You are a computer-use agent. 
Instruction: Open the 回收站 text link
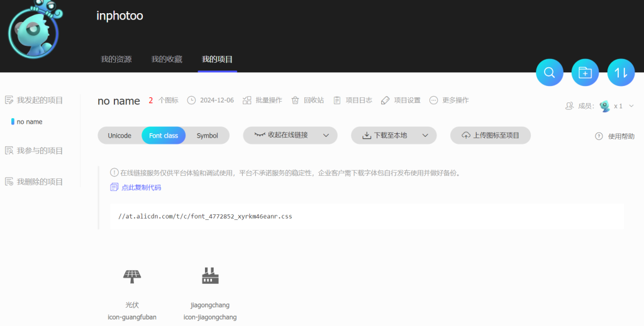tap(314, 100)
